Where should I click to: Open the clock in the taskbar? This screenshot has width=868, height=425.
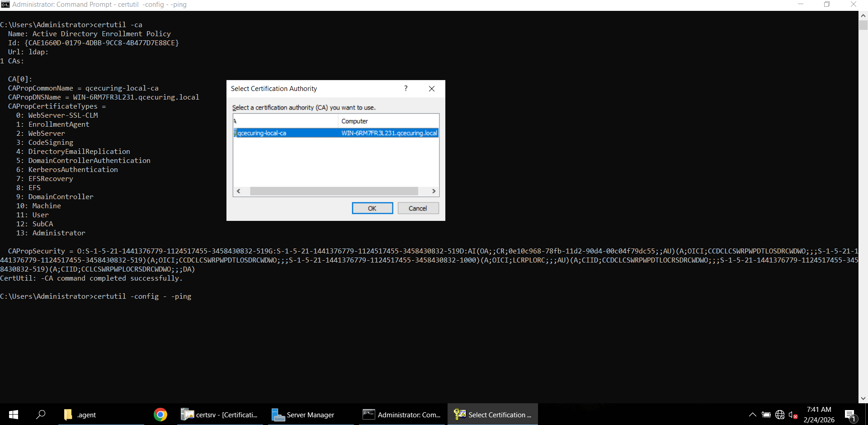point(818,414)
